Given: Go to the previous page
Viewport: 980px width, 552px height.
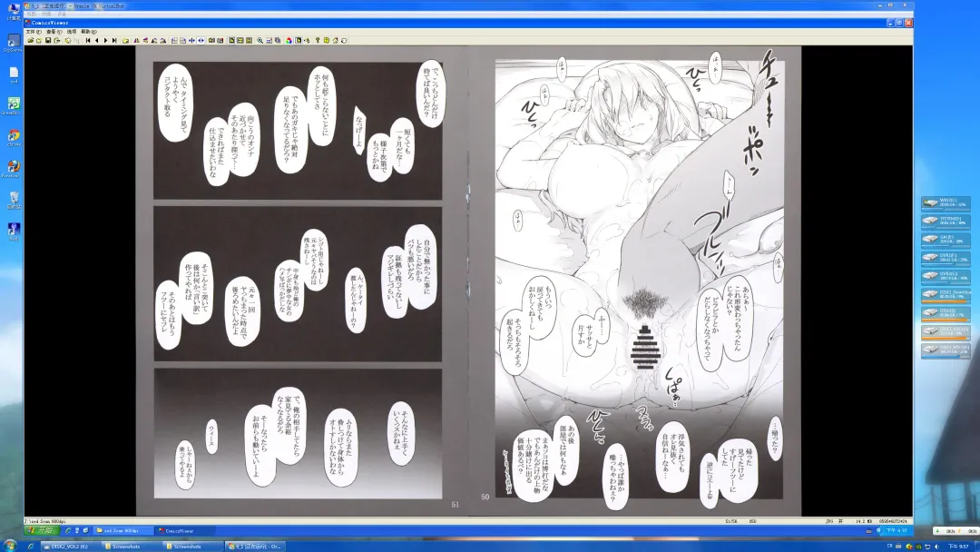Looking at the screenshot, I should (x=96, y=40).
